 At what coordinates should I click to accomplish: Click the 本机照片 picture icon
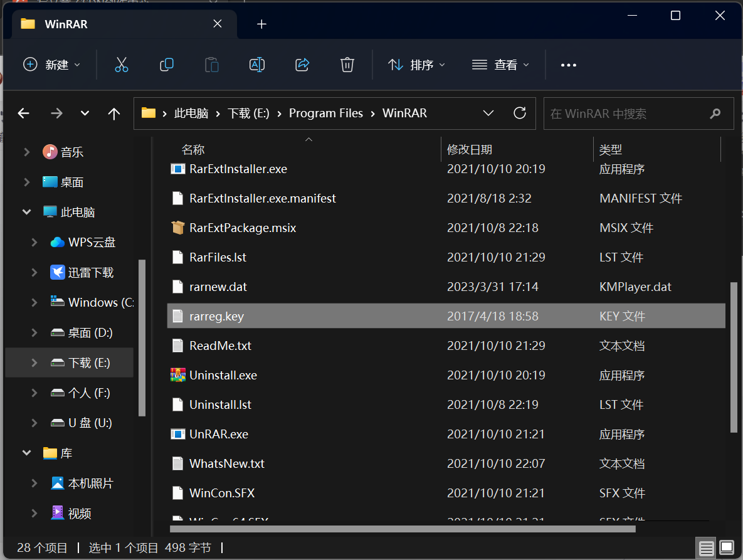pyautogui.click(x=57, y=483)
